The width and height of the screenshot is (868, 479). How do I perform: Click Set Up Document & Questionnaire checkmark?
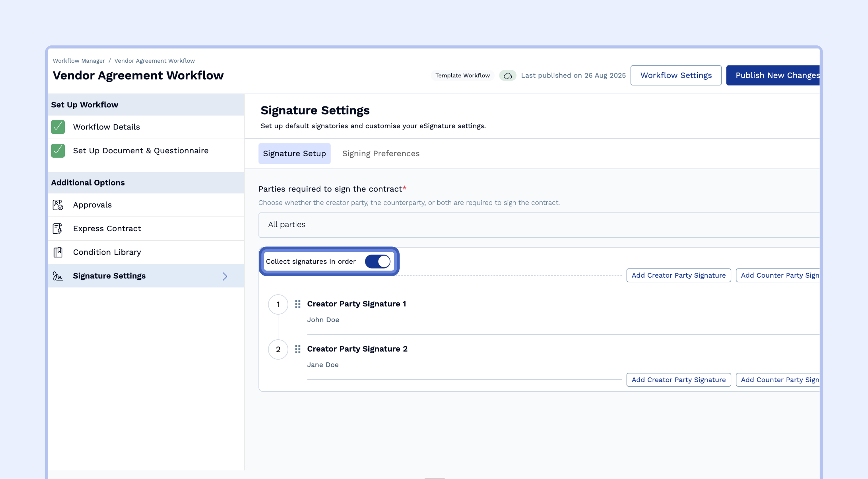click(x=58, y=151)
